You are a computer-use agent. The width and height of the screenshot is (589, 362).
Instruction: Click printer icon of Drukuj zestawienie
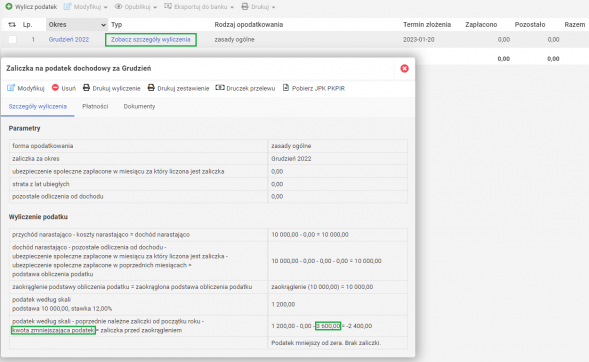click(x=151, y=87)
